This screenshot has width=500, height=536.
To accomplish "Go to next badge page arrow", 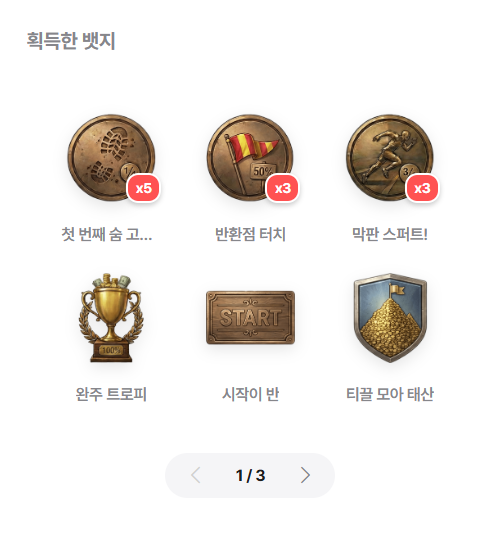I will (305, 475).
